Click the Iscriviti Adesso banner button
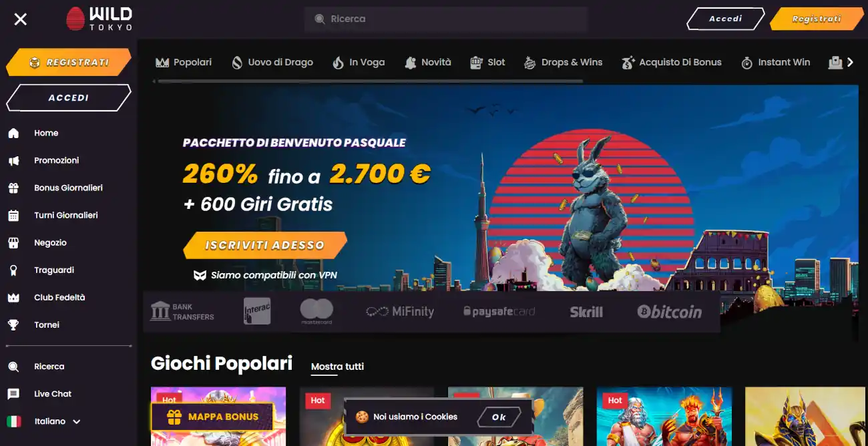 point(265,245)
